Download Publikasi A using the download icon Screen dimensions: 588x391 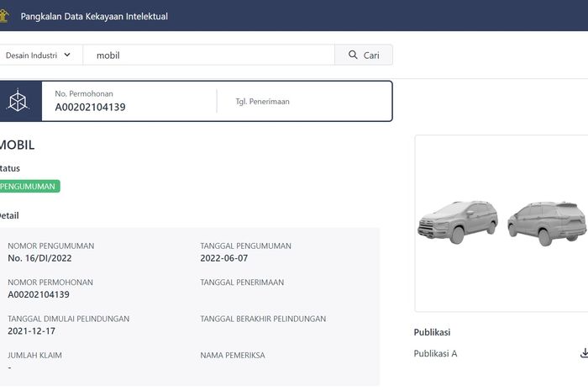(x=584, y=353)
